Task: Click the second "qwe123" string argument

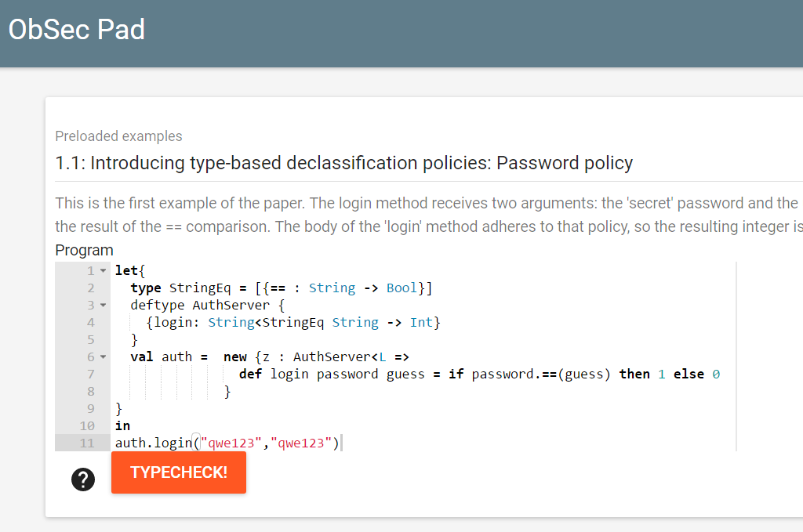Action: pos(300,443)
